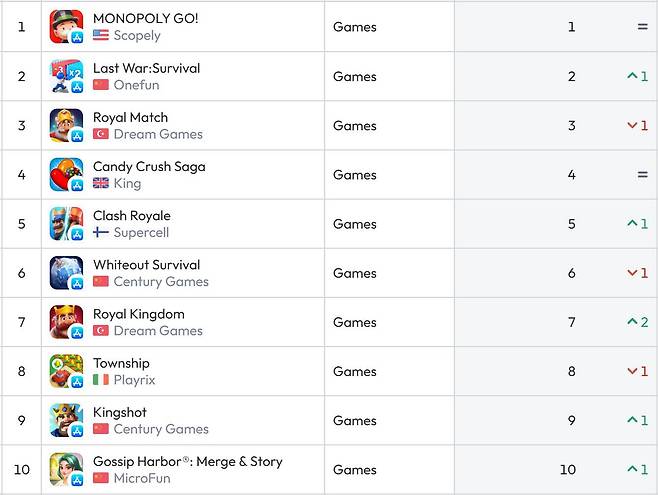Click the MicroFun publisher link

tap(141, 478)
